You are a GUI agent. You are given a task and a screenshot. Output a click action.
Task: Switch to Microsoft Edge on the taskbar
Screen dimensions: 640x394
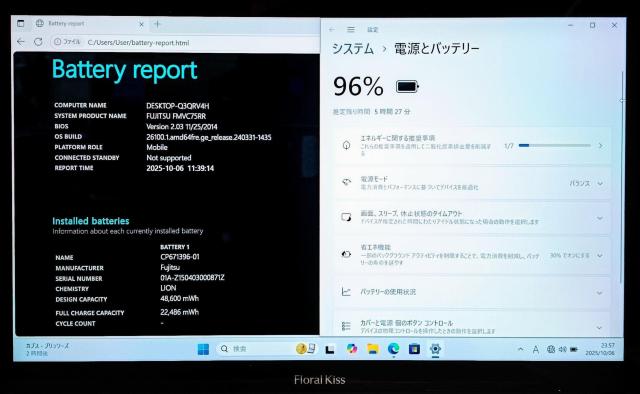[x=393, y=349]
